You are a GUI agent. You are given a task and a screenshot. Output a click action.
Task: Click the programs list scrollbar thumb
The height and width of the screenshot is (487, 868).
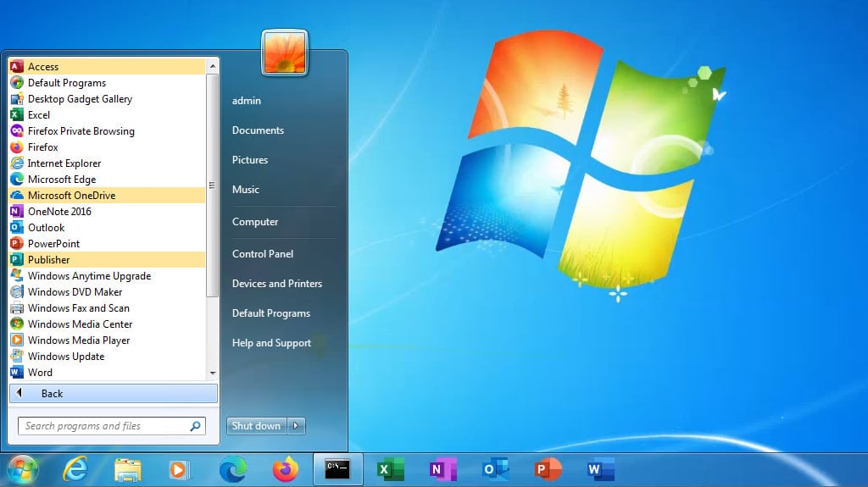tap(213, 185)
